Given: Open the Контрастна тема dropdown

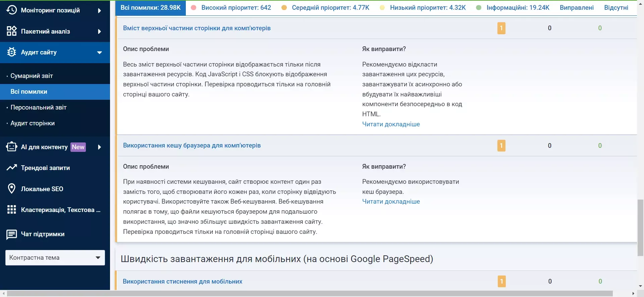Looking at the screenshot, I should point(55,258).
